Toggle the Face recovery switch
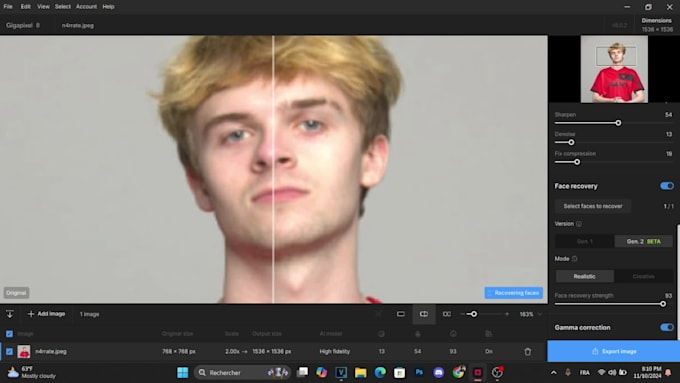Screen dimensions: 680x383 tap(667, 186)
